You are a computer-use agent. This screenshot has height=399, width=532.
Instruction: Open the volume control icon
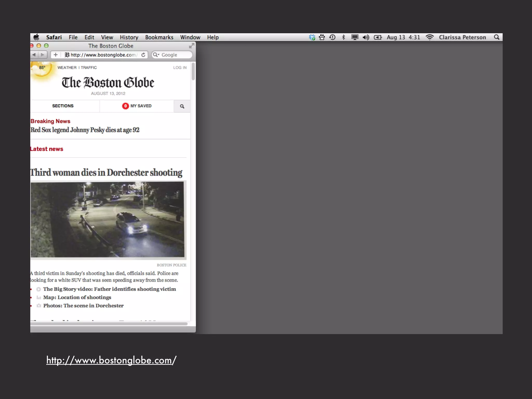(366, 37)
